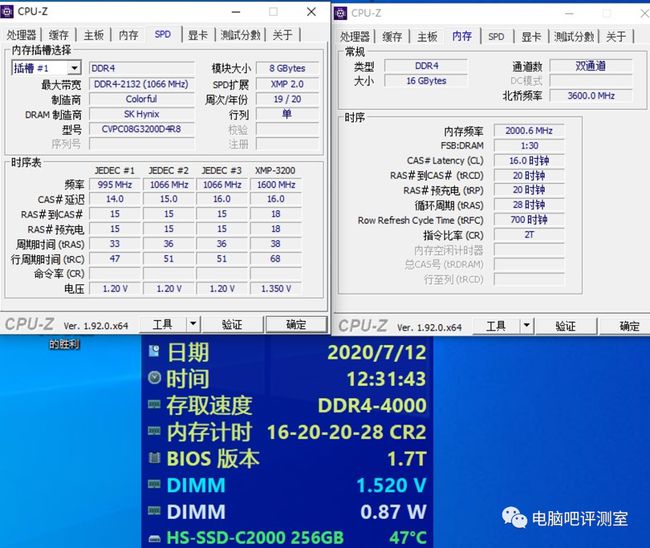This screenshot has height=548, width=650.
Task: Select SPD tab in left window
Action: pyautogui.click(x=162, y=34)
